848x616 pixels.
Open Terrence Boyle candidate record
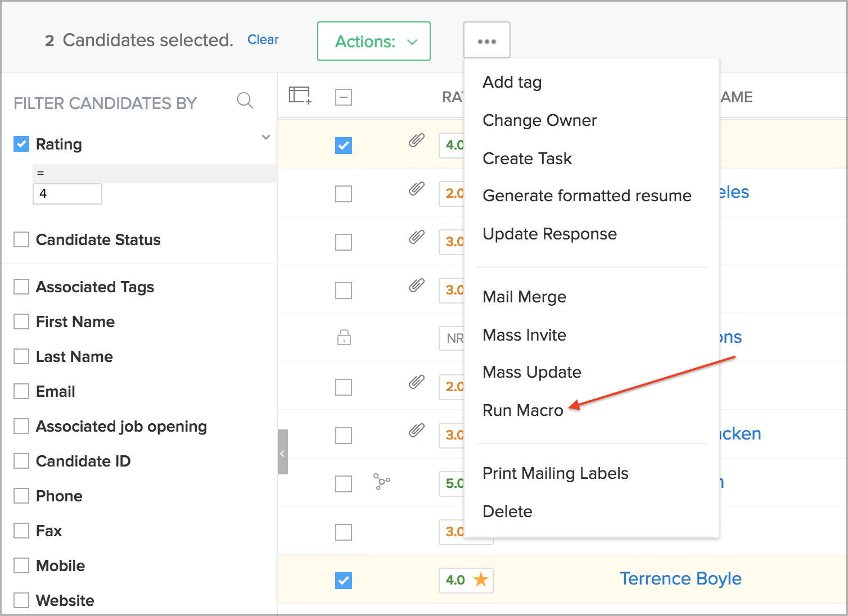click(x=680, y=578)
